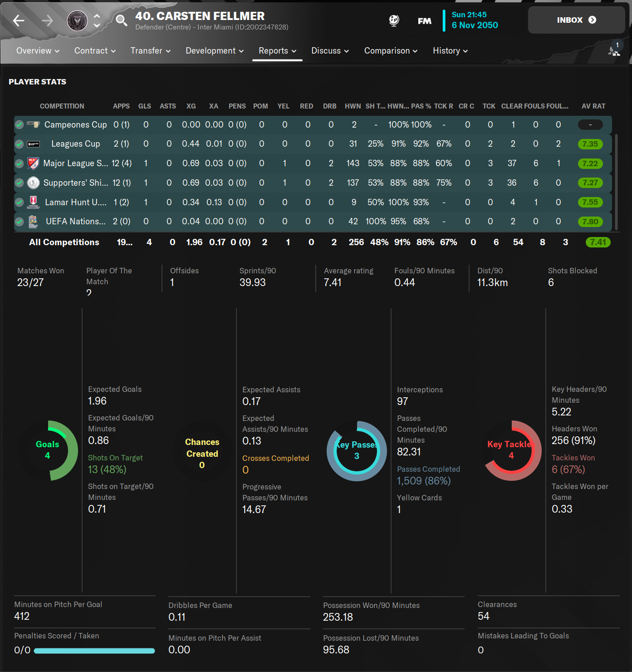Click the date Sun 21:45 6 Nov 2050
Screen dimensions: 632x672
coord(475,20)
